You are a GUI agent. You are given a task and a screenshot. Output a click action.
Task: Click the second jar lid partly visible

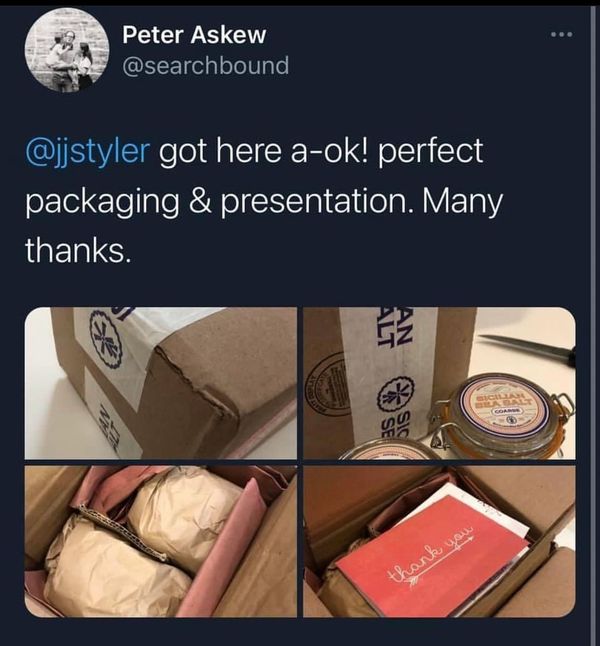click(x=389, y=449)
